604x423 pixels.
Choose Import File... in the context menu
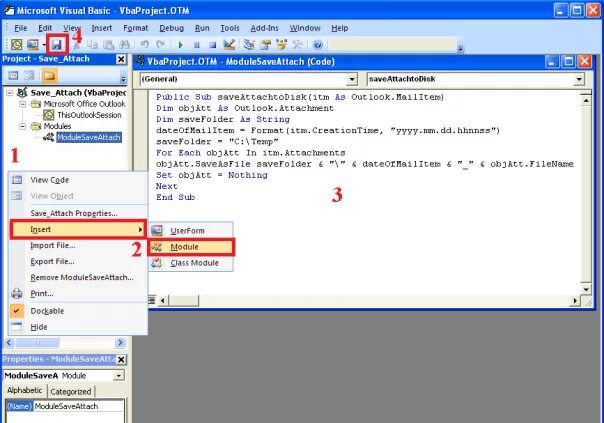[x=78, y=245]
